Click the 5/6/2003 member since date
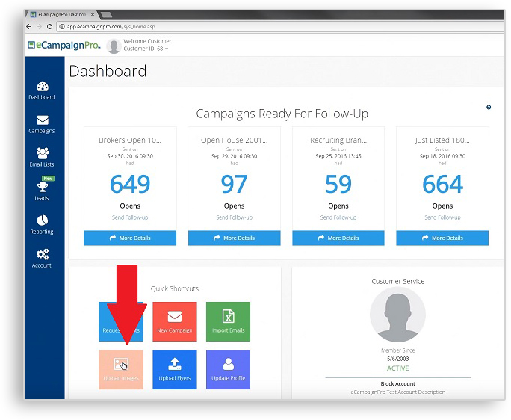This screenshot has height=420, width=511. pos(397,359)
